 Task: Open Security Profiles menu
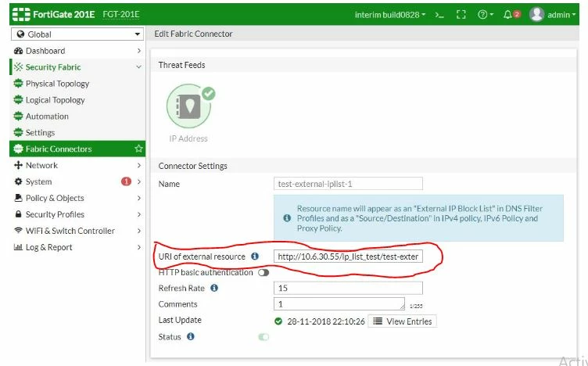click(55, 214)
